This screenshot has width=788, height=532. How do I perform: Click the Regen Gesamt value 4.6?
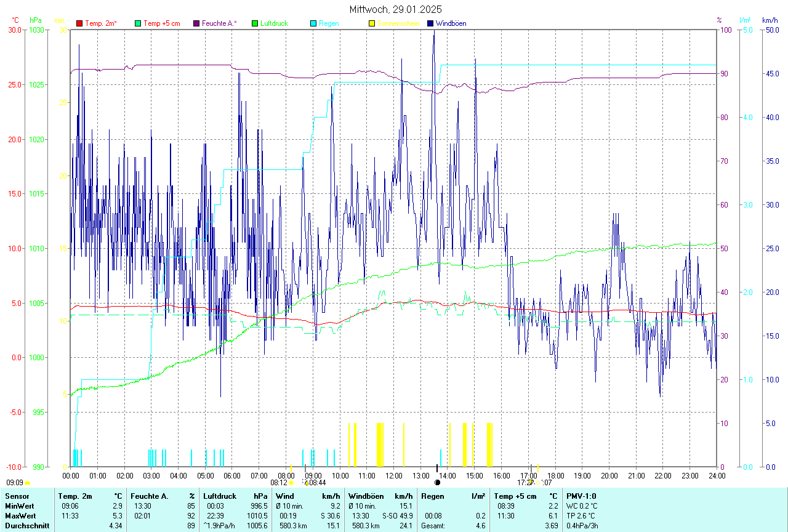pos(480,526)
